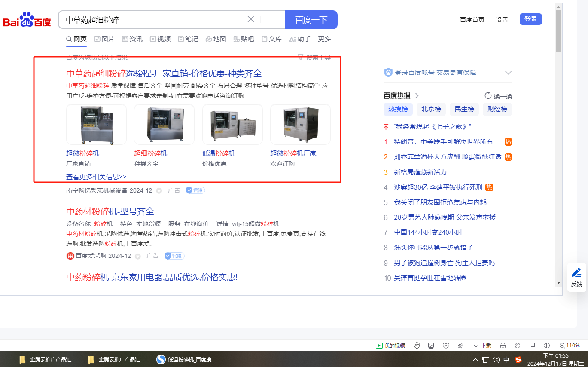This screenshot has height=367, width=588.
Task: Open the 视频 search tab
Action: click(160, 39)
